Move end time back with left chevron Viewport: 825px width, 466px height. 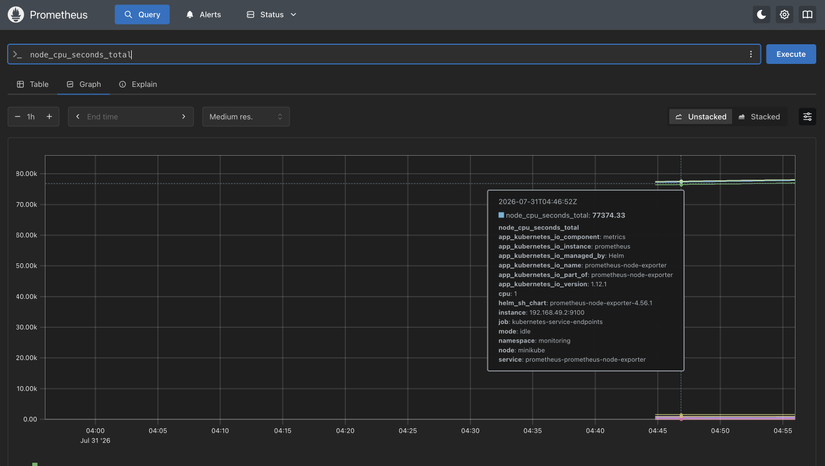[x=78, y=117]
